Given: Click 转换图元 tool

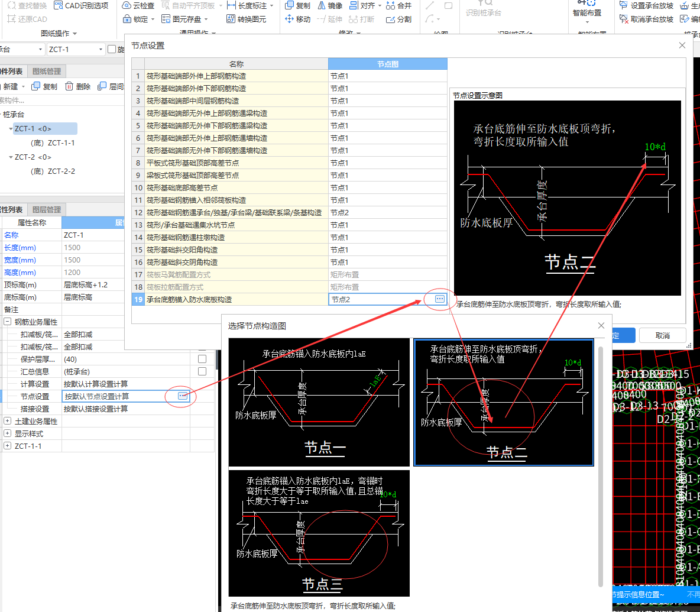Looking at the screenshot, I should click(x=247, y=19).
